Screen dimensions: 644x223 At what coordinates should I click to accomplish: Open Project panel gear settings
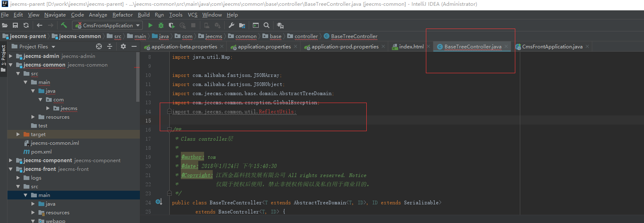coord(123,47)
